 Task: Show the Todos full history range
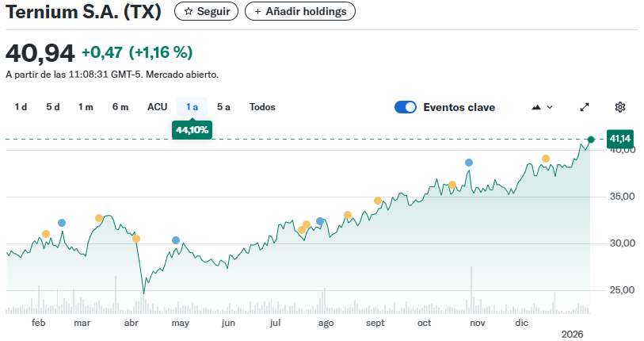tap(262, 107)
